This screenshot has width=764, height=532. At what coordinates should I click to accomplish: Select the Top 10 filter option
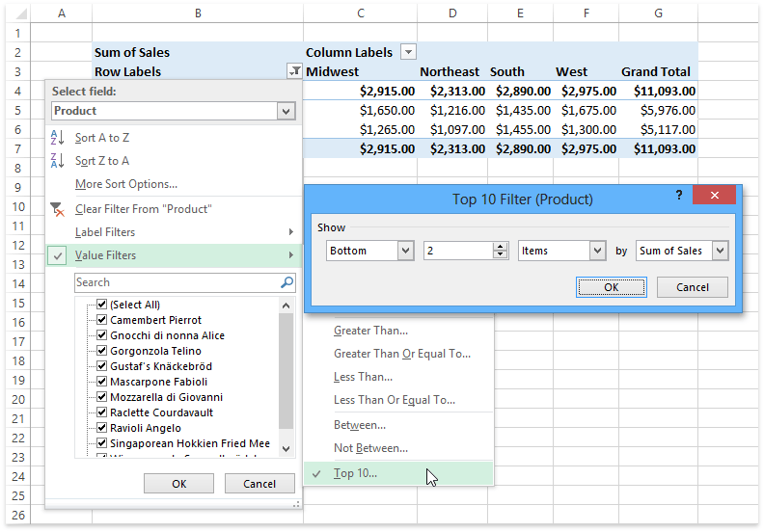398,473
